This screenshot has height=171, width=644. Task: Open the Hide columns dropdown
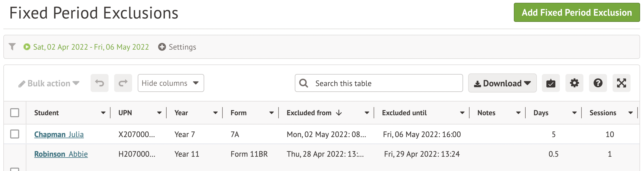[171, 83]
